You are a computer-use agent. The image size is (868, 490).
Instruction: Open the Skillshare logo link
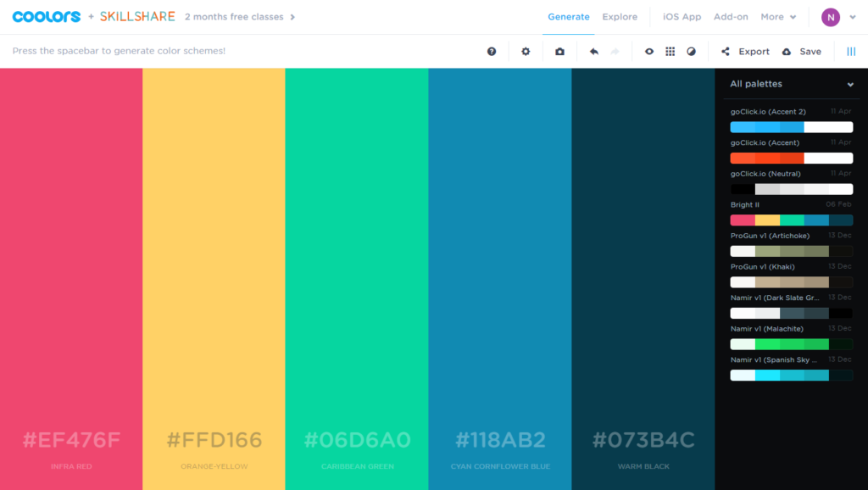click(x=137, y=17)
